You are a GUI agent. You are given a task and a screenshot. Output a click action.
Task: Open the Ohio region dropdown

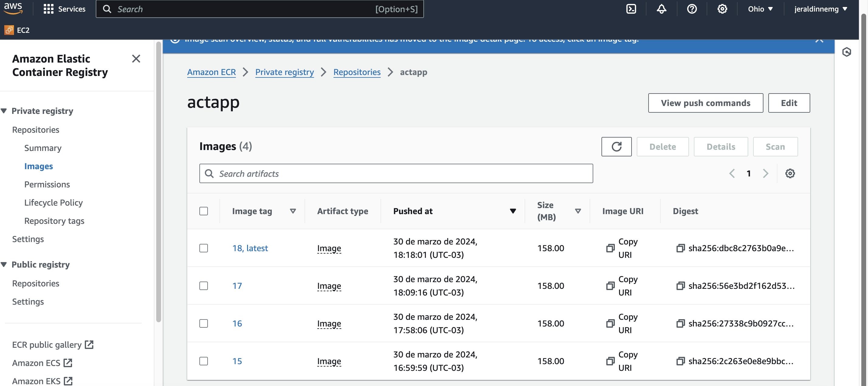[x=760, y=9]
